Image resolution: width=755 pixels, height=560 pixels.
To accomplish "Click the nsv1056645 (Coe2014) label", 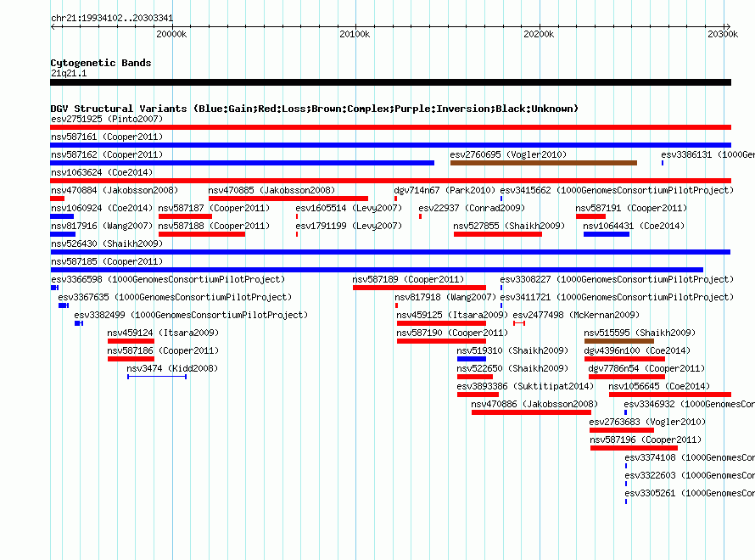I will [x=659, y=386].
